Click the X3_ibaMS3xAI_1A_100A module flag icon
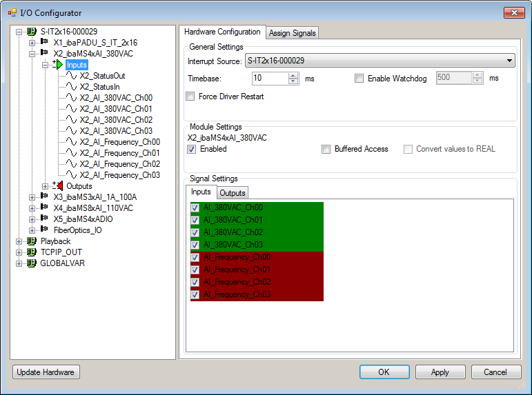 (44, 196)
